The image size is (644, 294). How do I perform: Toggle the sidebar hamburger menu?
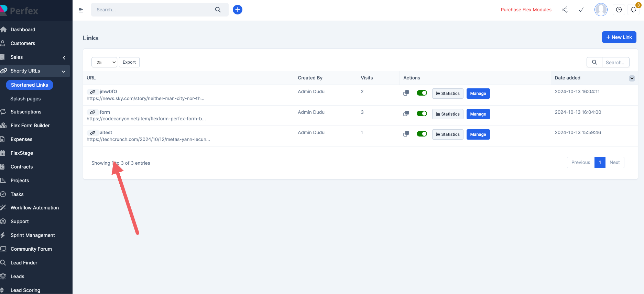tap(81, 10)
